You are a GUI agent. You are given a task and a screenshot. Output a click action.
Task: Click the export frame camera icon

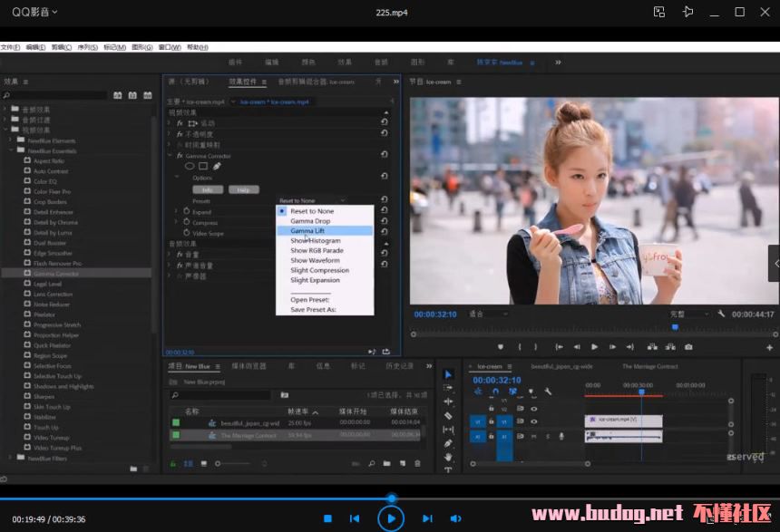[x=688, y=347]
